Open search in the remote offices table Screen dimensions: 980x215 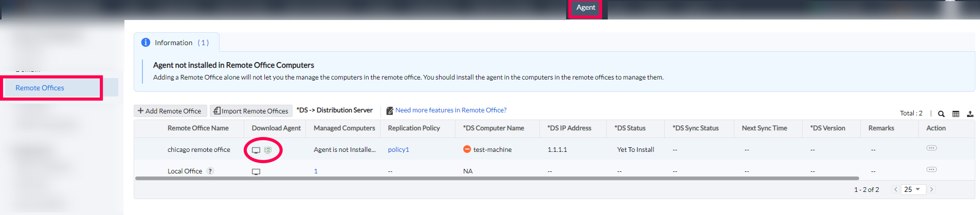pos(941,114)
